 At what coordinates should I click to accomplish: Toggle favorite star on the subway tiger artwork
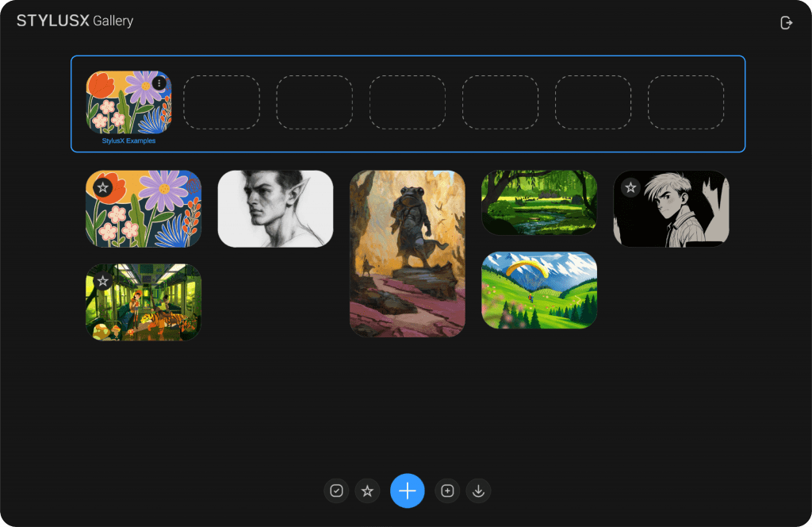[x=102, y=282]
